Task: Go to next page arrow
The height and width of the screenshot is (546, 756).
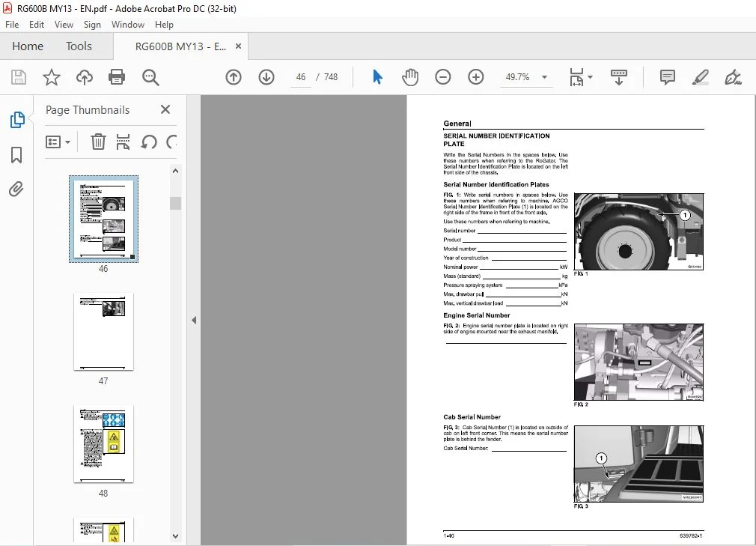Action: click(266, 77)
